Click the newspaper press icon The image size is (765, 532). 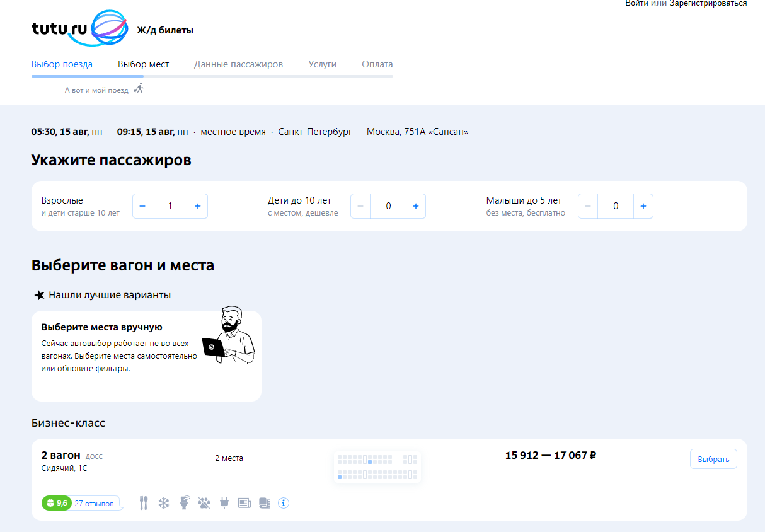244,503
